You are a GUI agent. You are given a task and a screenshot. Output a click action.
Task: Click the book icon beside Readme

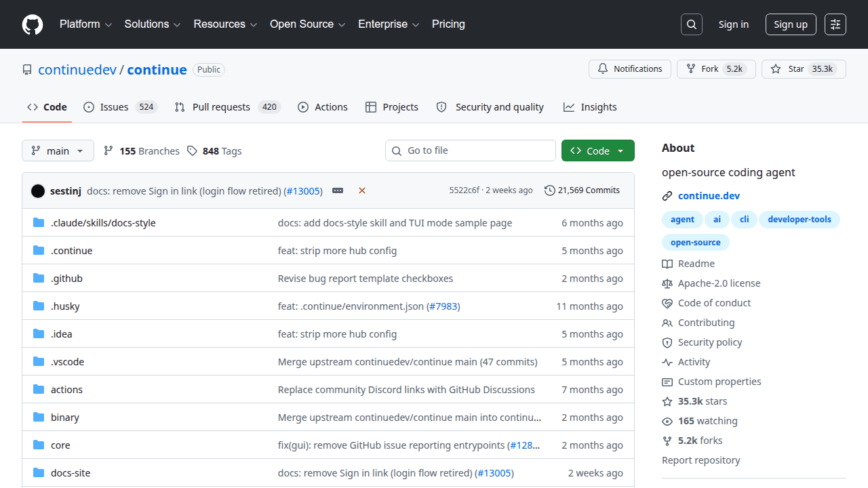(x=667, y=264)
